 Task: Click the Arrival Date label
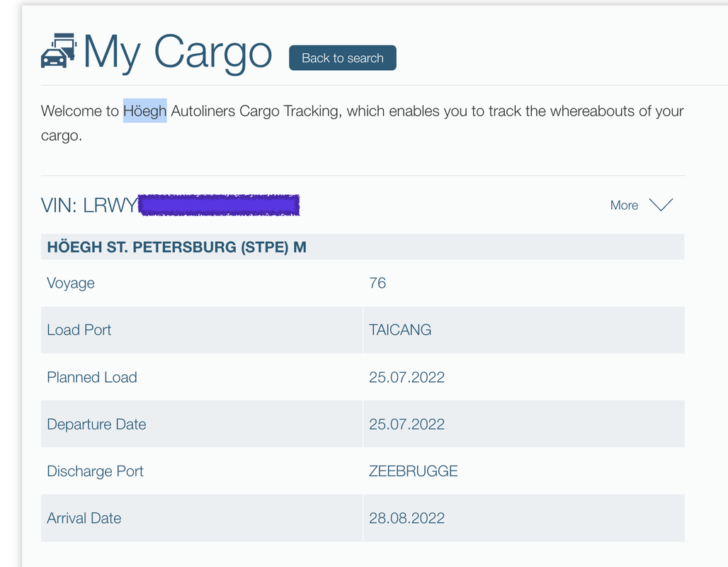(x=84, y=518)
